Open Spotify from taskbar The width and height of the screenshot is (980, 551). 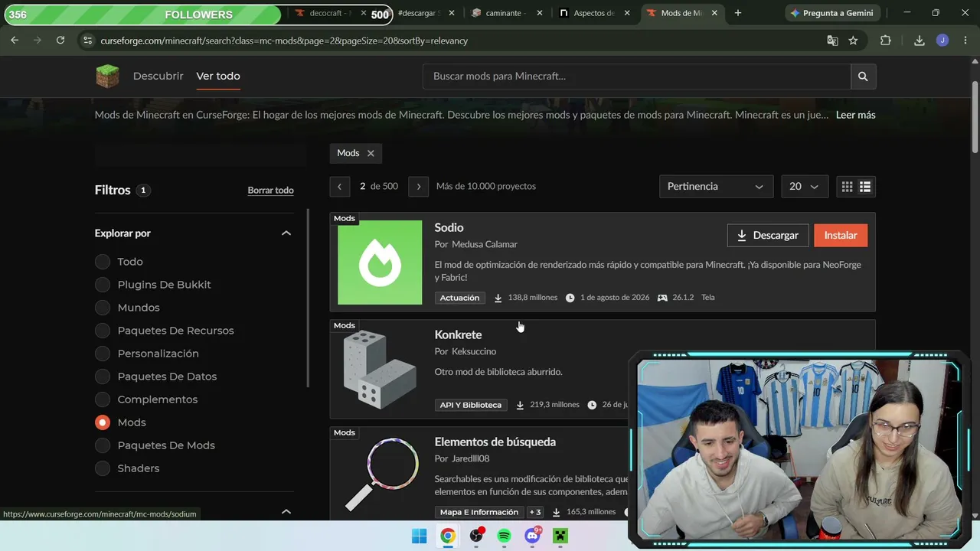click(504, 536)
